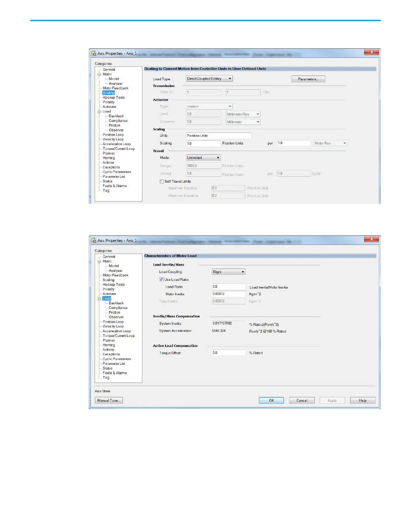This screenshot has height=532, width=411.
Task: Select Planner in the upper tree
Action: pyautogui.click(x=109, y=153)
